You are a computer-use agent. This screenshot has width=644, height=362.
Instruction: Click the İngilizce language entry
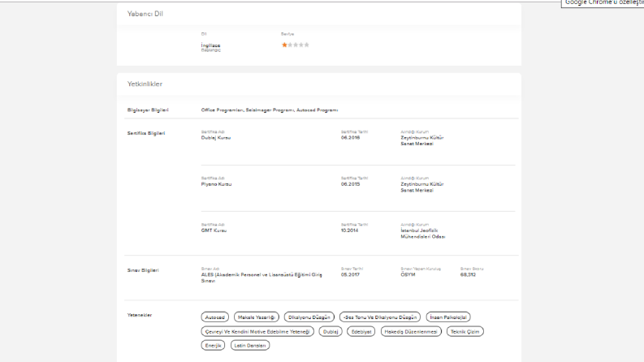(210, 45)
